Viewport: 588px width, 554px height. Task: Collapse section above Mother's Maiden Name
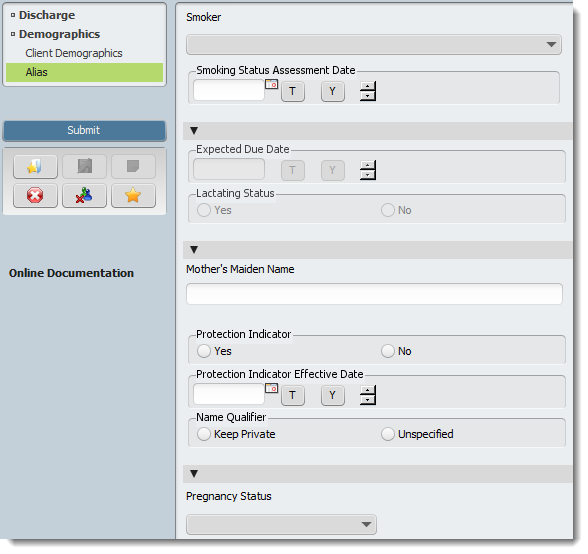194,250
